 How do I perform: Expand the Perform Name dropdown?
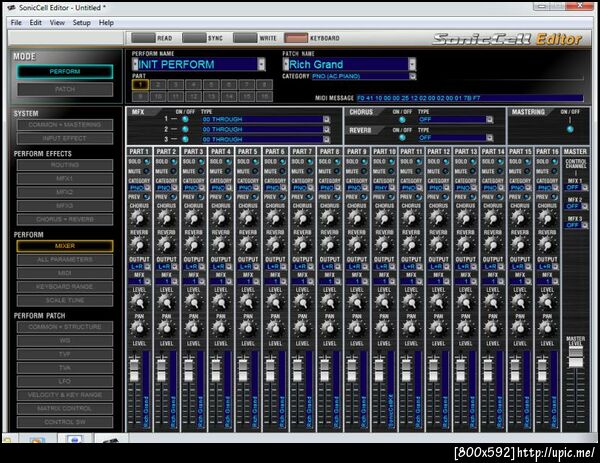(262, 64)
